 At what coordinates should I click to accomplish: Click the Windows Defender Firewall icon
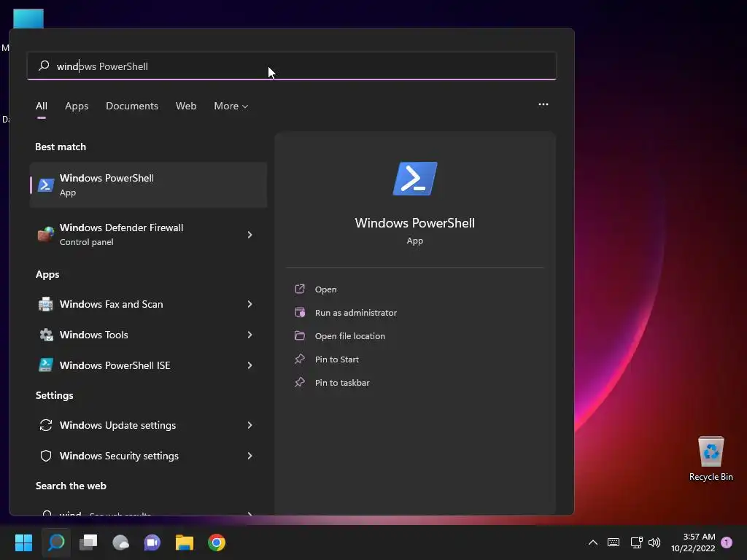pyautogui.click(x=46, y=234)
